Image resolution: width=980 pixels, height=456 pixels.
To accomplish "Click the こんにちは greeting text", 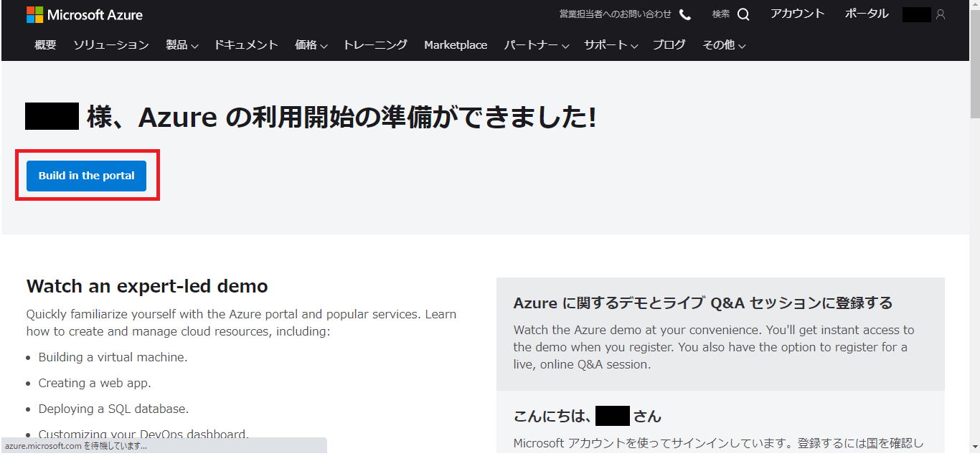I will tap(588, 416).
